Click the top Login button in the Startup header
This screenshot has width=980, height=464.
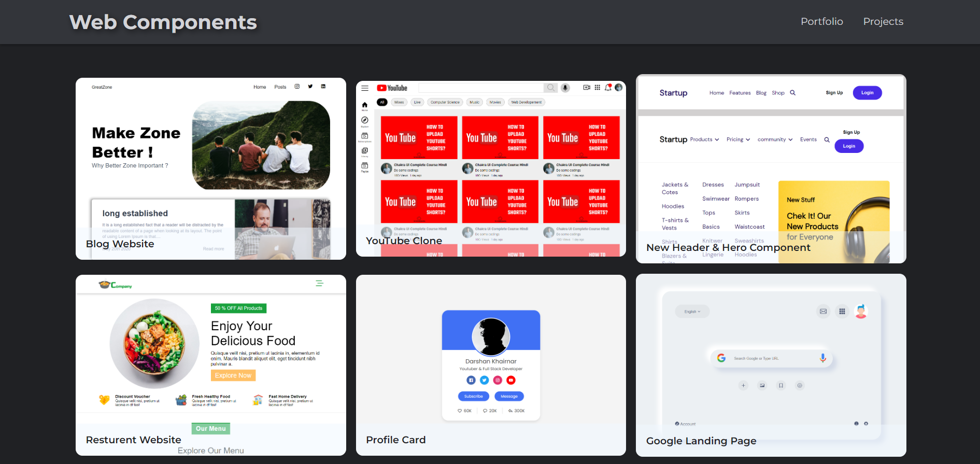[867, 93]
